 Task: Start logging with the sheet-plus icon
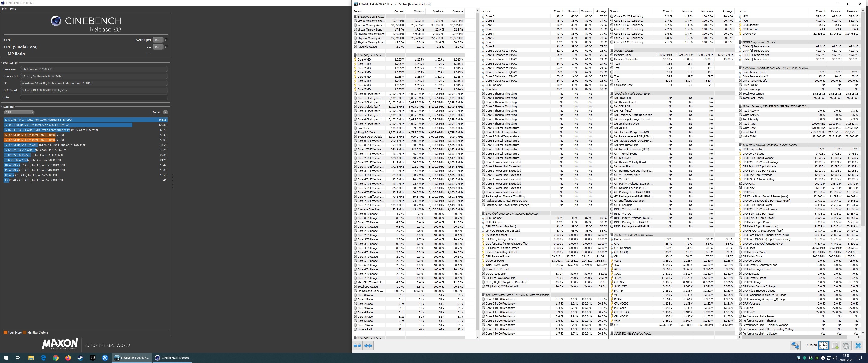tap(835, 346)
